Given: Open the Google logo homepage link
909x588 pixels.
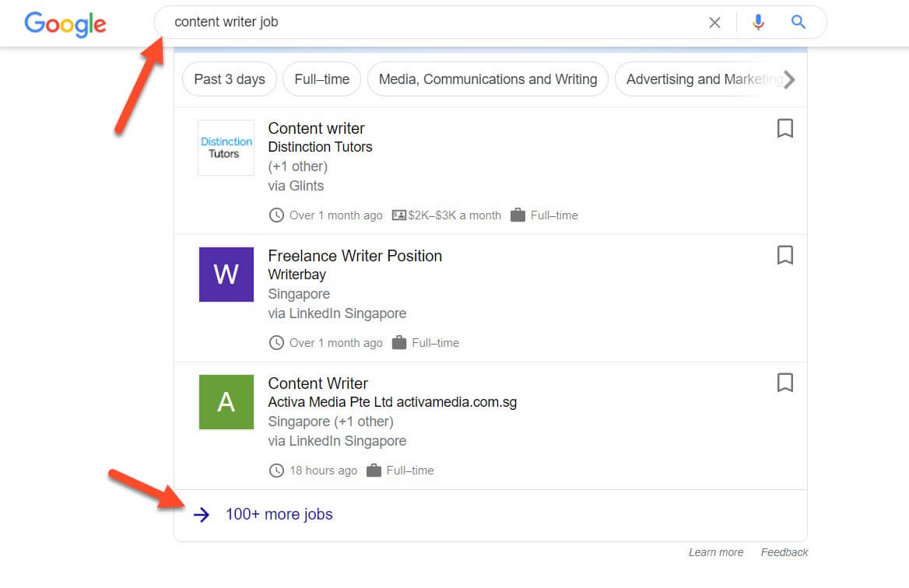Looking at the screenshot, I should [65, 24].
